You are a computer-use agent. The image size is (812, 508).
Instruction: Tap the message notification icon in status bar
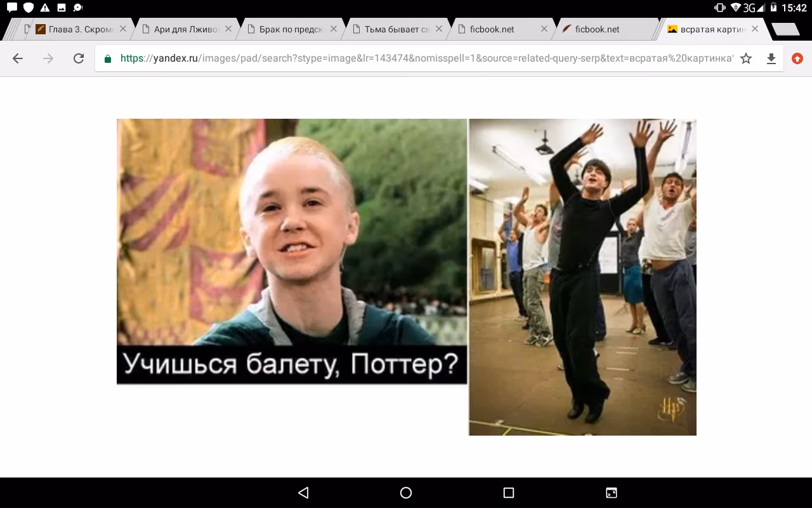pyautogui.click(x=12, y=8)
